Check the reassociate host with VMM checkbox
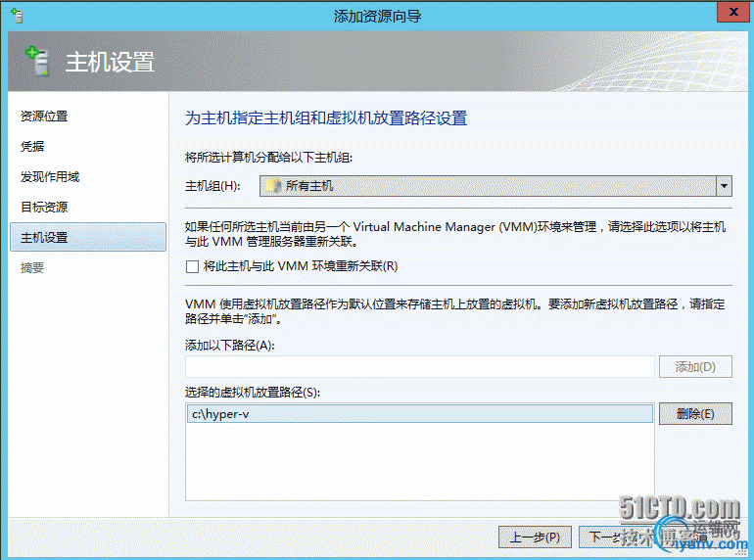Screen dimensions: 754x560 pos(192,266)
